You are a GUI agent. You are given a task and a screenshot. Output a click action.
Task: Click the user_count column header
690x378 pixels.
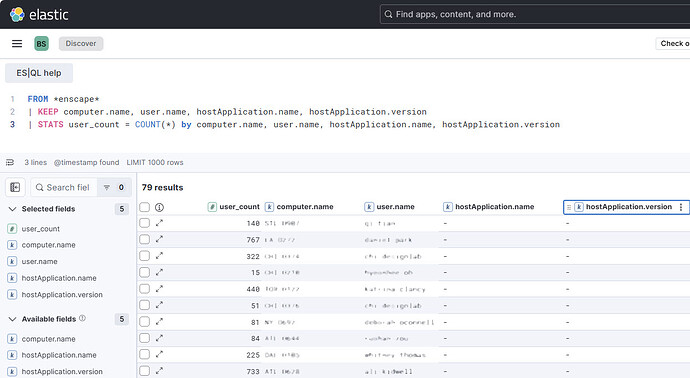tap(234, 207)
